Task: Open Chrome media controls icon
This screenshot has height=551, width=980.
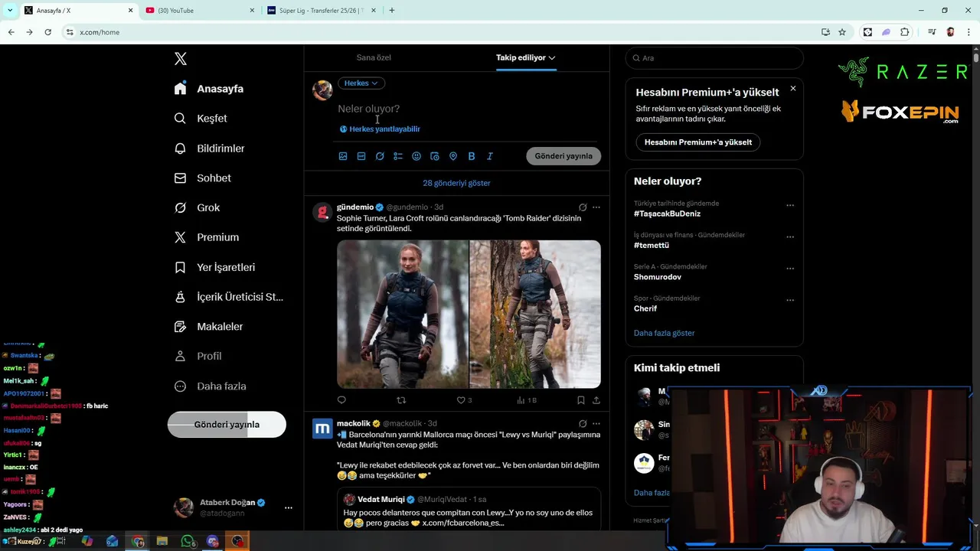Action: coord(932,32)
